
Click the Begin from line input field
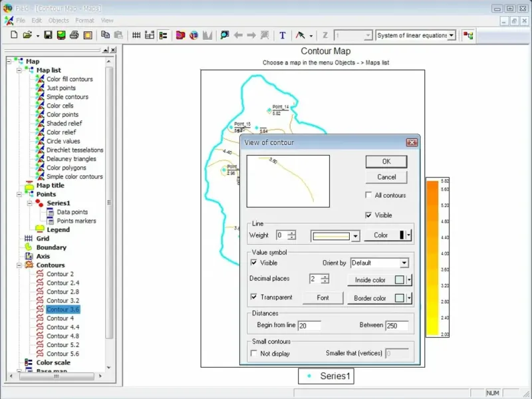click(309, 325)
